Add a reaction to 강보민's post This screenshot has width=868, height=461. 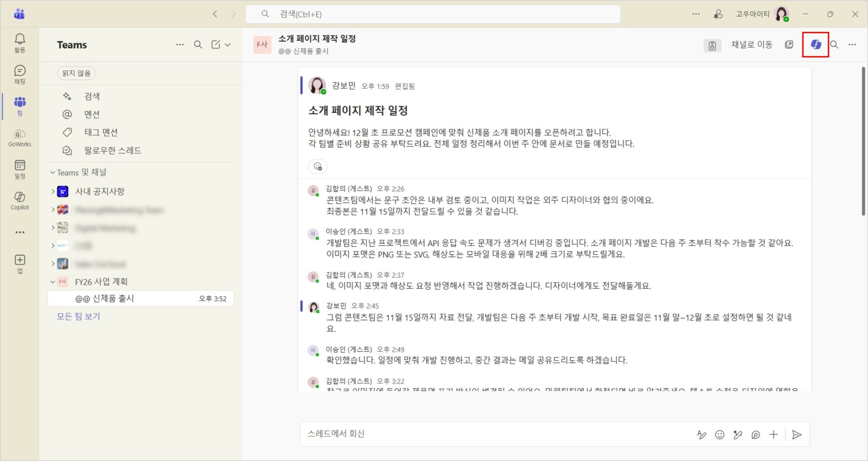tap(318, 167)
